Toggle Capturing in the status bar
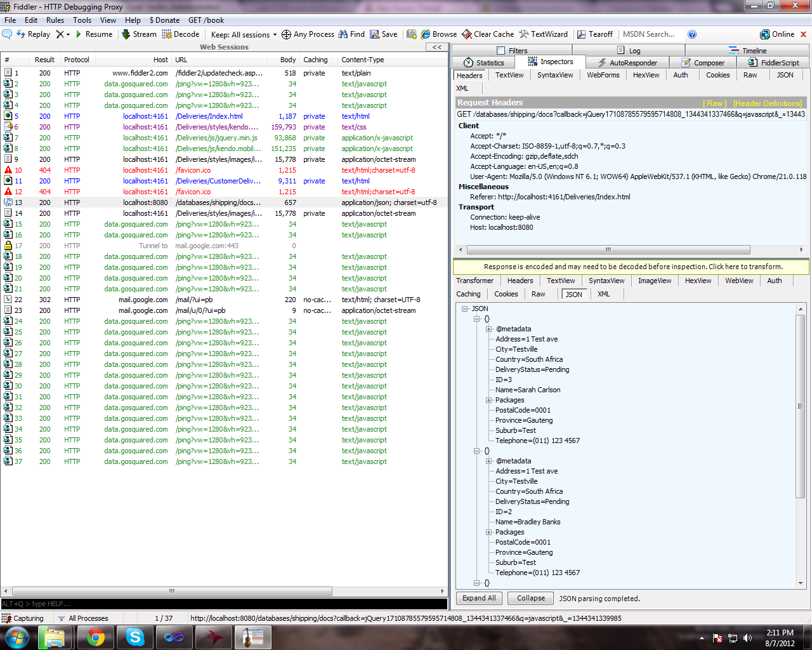 click(x=23, y=618)
